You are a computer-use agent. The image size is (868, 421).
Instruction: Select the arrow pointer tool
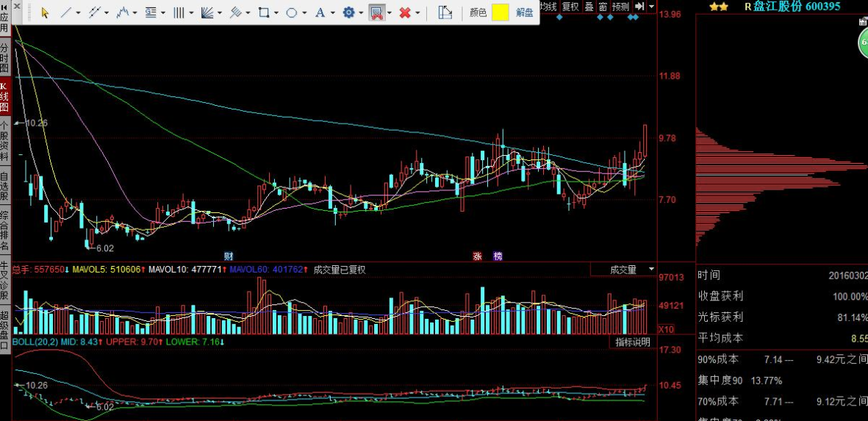point(46,12)
